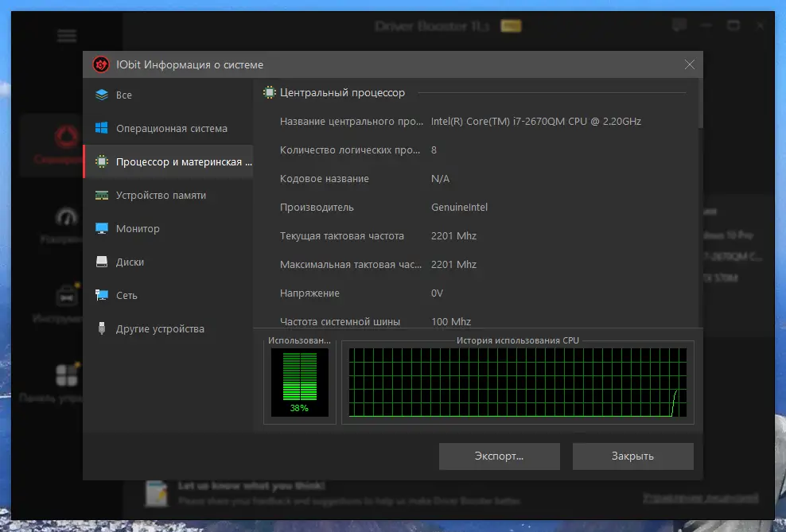Click the red scan icon in Driver Booster sidebar
Viewport: 786px width, 532px height.
click(67, 136)
